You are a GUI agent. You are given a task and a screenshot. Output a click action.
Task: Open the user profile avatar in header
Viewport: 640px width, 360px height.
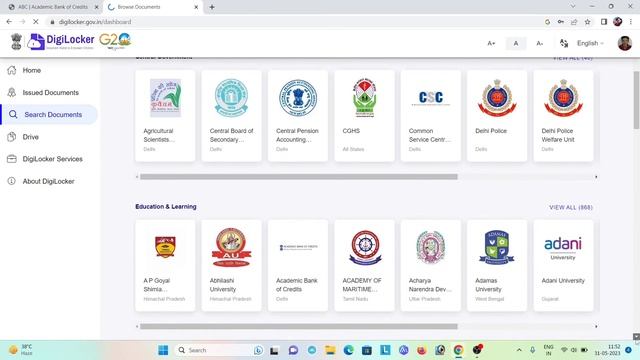click(x=624, y=43)
